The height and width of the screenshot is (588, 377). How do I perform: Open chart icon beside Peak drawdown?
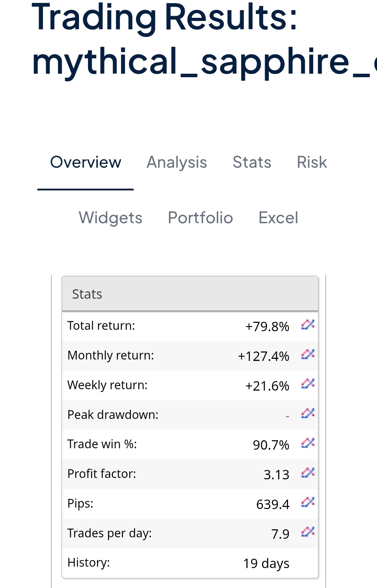[308, 414]
